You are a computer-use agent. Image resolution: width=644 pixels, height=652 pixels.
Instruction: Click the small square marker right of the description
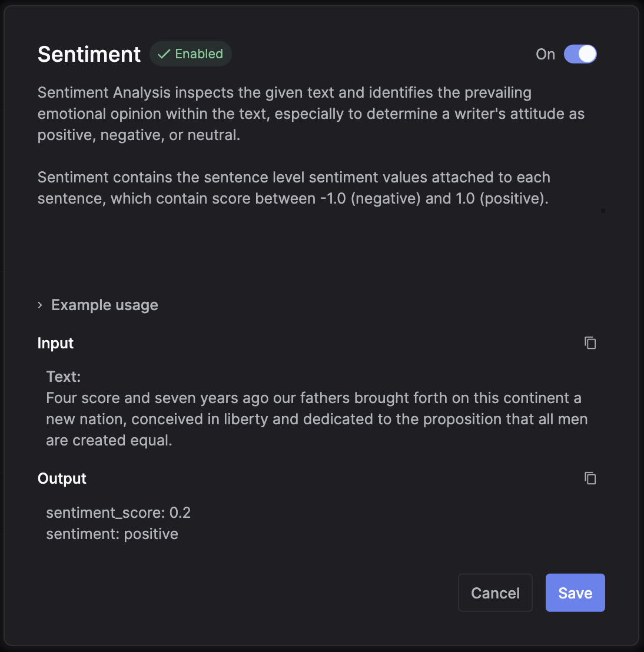point(603,210)
